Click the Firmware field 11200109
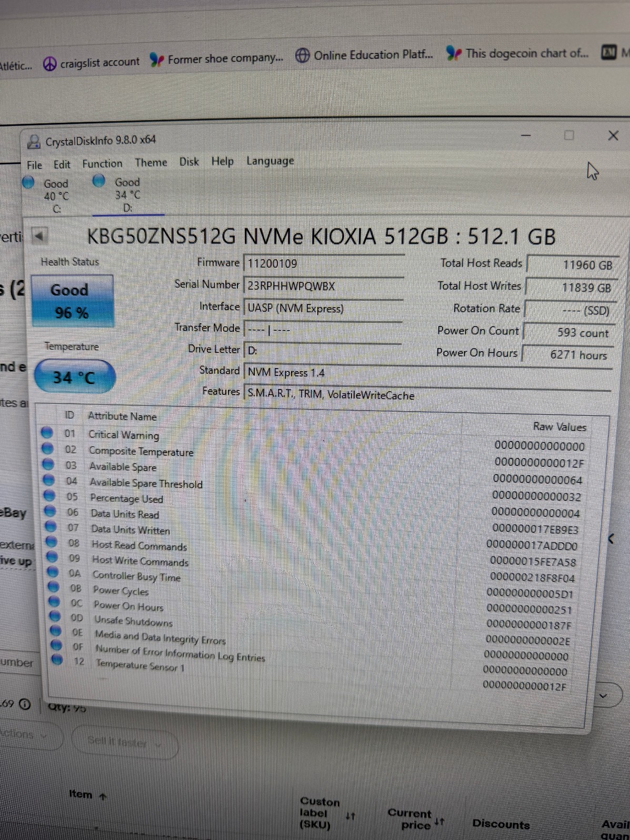630x840 pixels. (323, 264)
